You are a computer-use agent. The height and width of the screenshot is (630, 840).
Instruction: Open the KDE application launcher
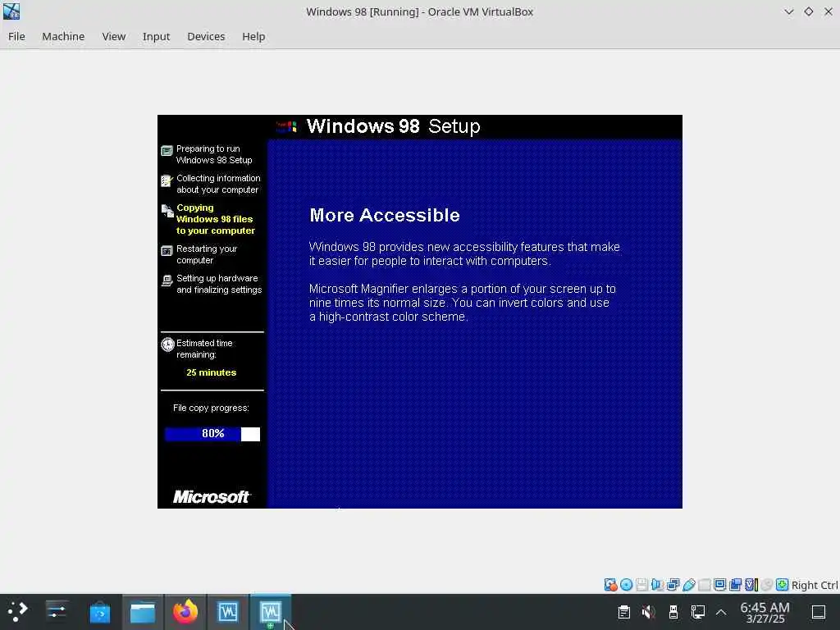click(x=17, y=612)
